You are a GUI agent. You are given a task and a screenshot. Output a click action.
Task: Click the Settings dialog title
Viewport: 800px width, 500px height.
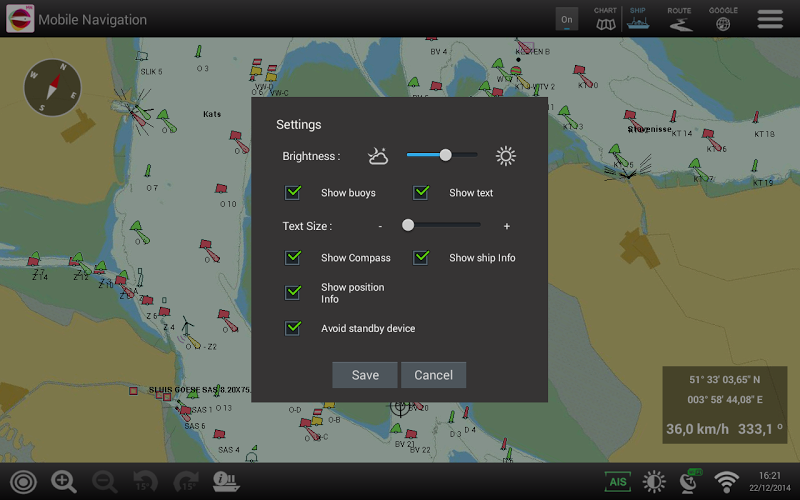coord(298,124)
